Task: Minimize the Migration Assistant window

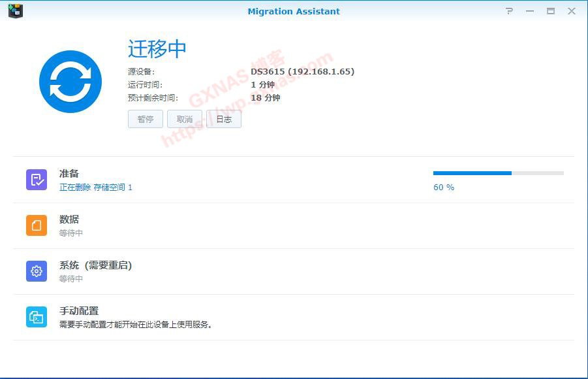Action: (x=530, y=11)
